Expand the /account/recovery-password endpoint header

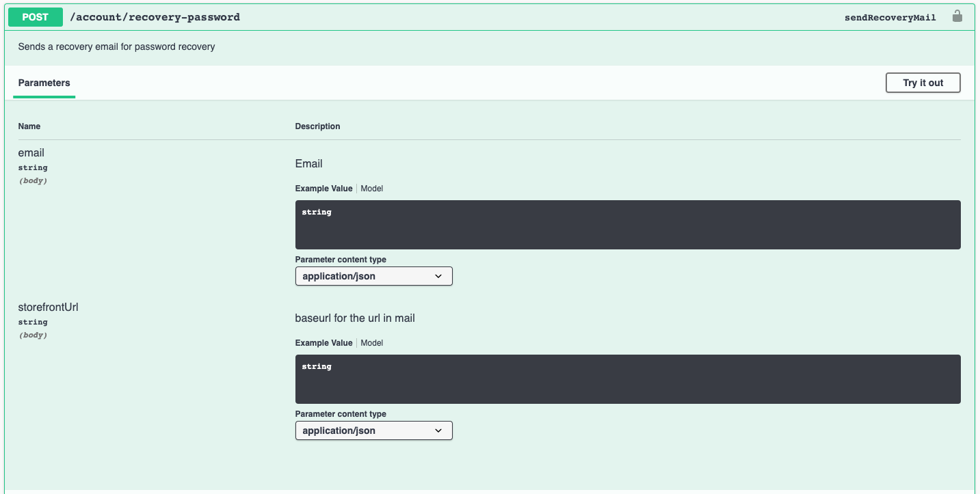coord(479,16)
